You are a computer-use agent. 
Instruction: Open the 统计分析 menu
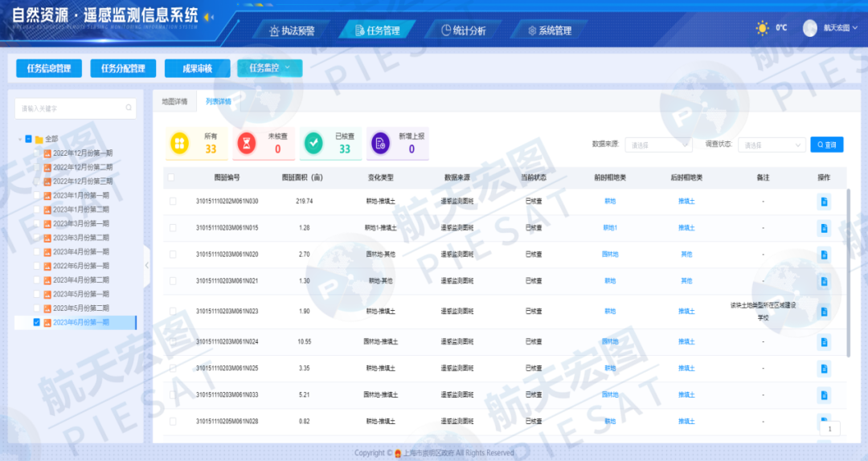(465, 31)
